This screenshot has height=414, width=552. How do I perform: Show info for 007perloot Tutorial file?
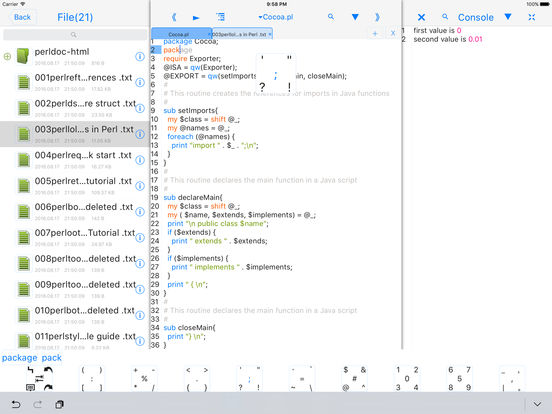(140, 238)
